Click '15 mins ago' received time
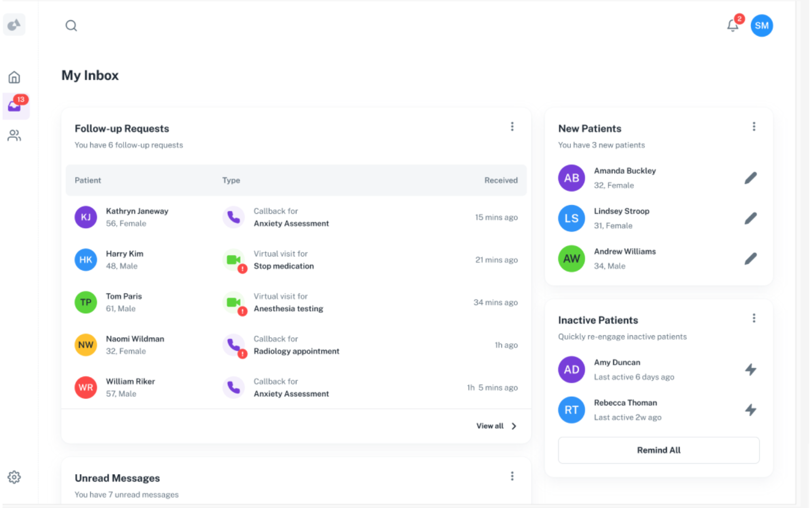This screenshot has height=508, width=812. (496, 217)
